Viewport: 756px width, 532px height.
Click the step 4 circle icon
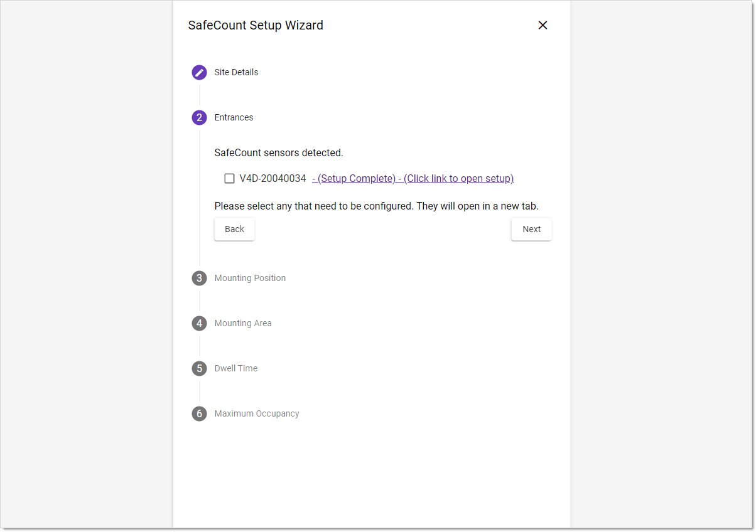click(x=199, y=323)
